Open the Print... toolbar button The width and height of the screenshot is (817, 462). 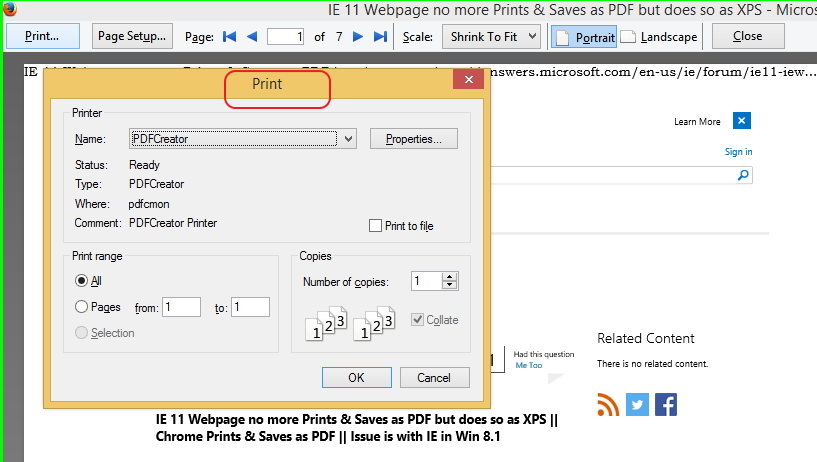click(43, 36)
